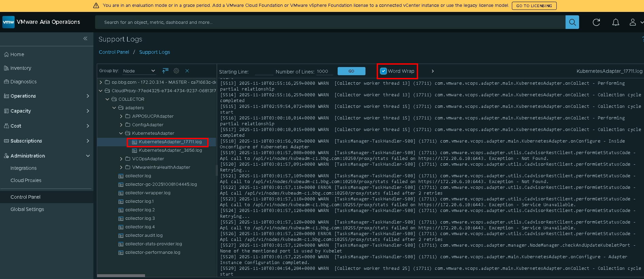Open KubernetesAdapter_17711.log in the tree
The height and width of the screenshot is (279, 644).
(x=170, y=142)
